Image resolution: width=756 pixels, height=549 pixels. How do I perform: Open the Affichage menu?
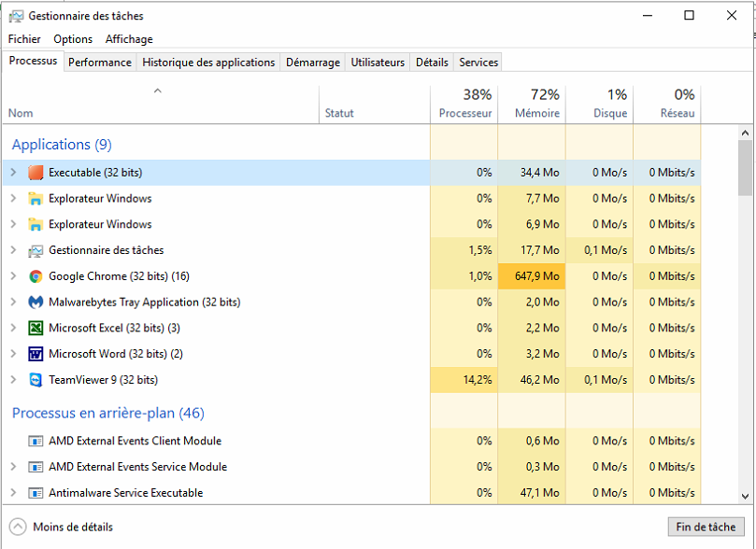(x=129, y=39)
